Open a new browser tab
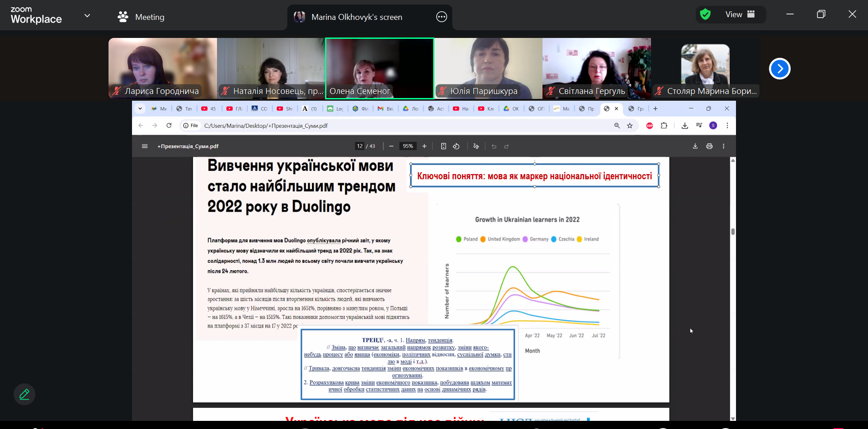The width and height of the screenshot is (868, 429). (656, 108)
